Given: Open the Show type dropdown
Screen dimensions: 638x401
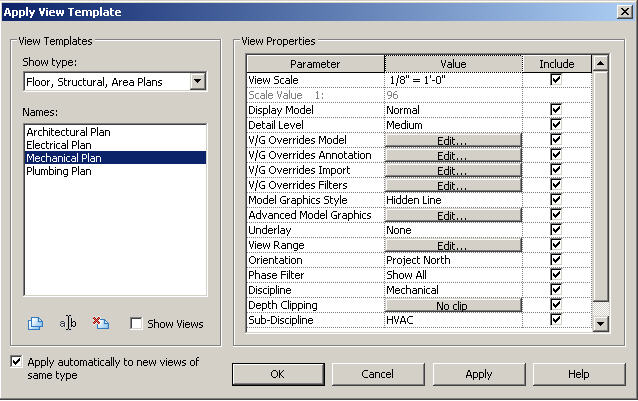Looking at the screenshot, I should 198,81.
